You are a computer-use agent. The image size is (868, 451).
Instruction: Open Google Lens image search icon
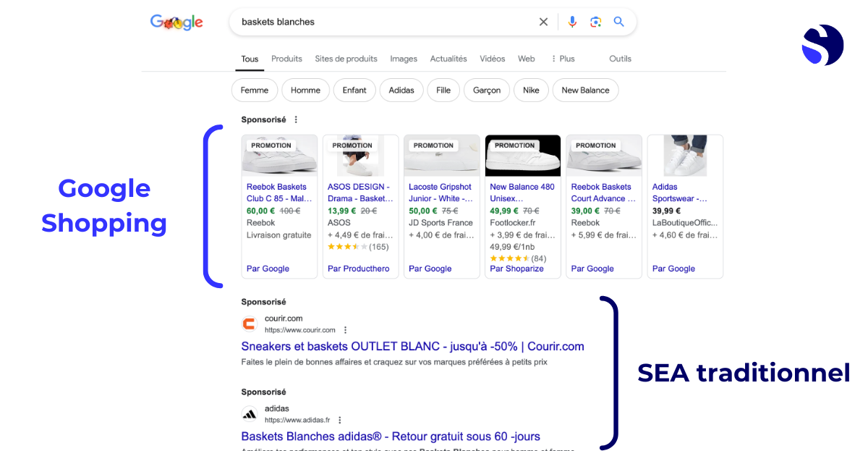595,22
